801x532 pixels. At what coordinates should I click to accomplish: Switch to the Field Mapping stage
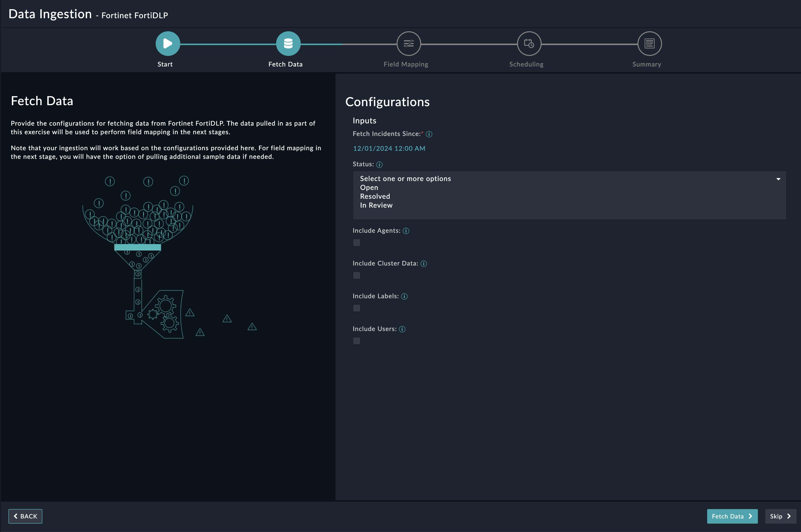(x=406, y=50)
